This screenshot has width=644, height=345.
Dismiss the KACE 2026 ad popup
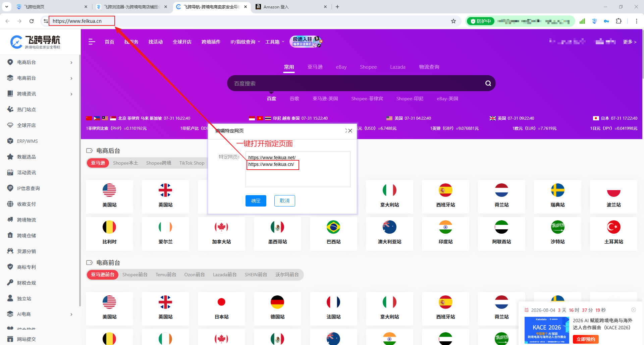[634, 310]
